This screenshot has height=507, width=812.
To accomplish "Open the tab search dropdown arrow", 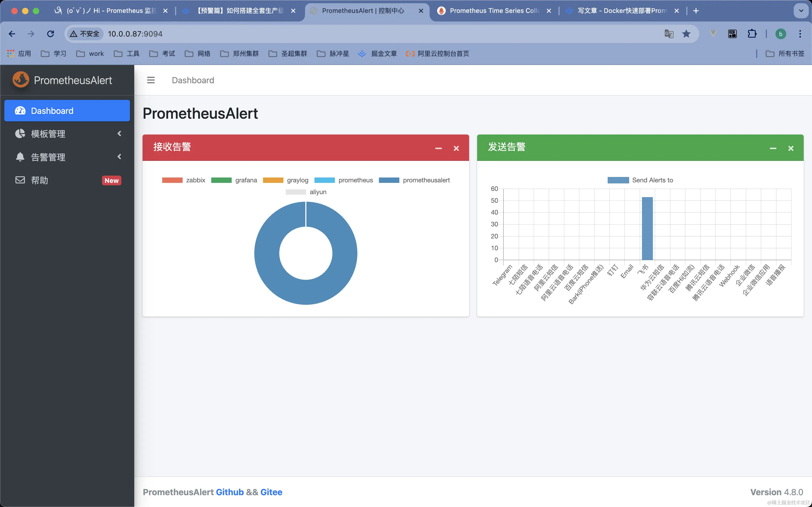I will coord(801,11).
